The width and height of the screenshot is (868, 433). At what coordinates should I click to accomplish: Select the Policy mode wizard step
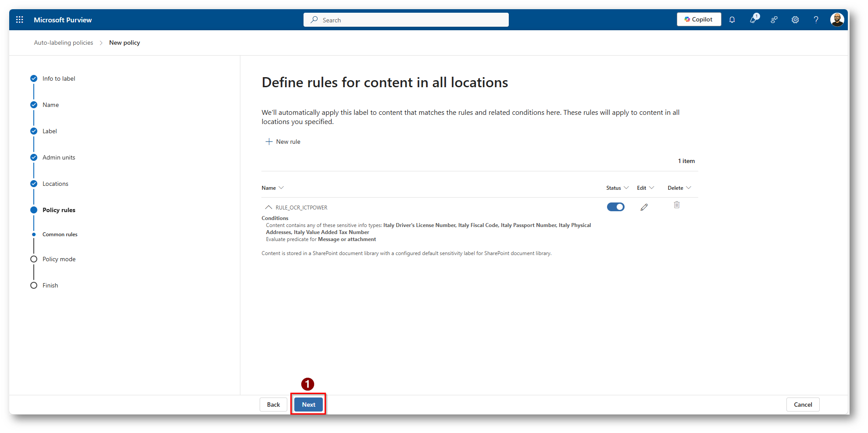(59, 259)
